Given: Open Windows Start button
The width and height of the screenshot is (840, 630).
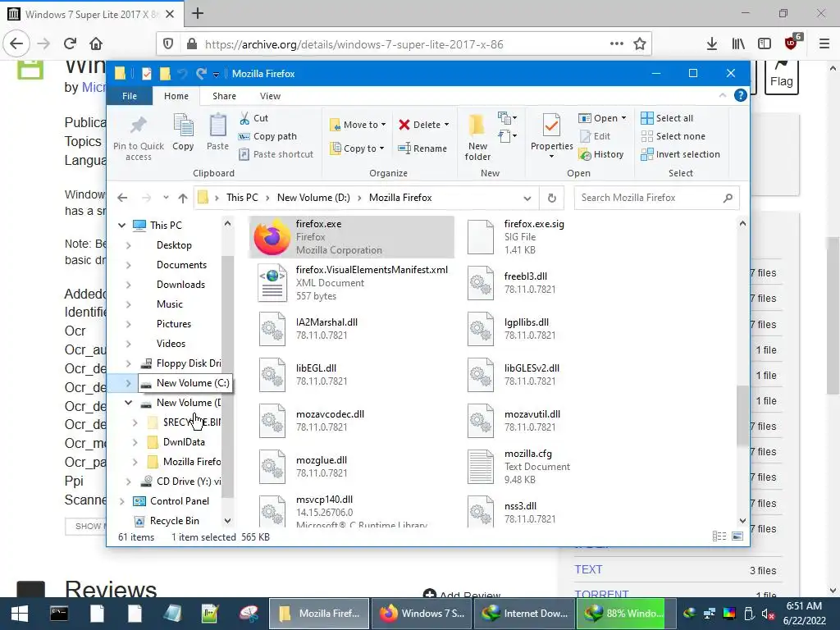Looking at the screenshot, I should 21,614.
